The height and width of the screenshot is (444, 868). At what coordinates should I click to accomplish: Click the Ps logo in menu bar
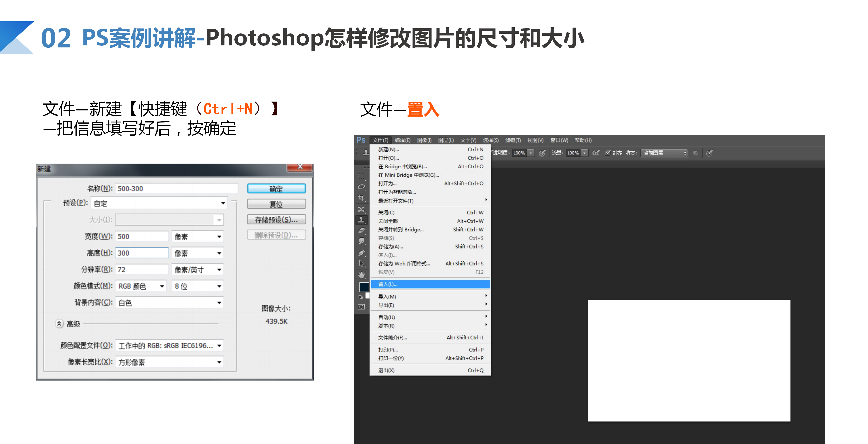coord(361,140)
